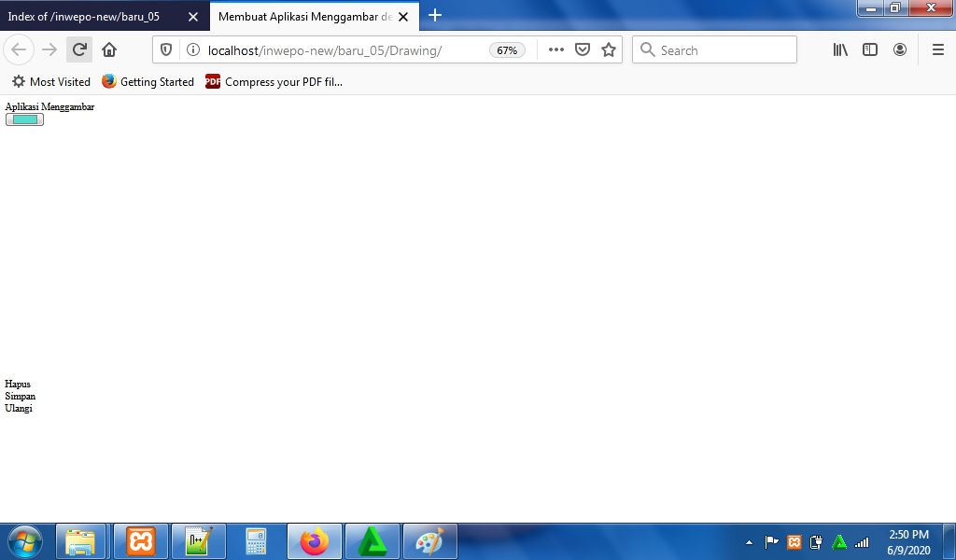956x560 pixels.
Task: Toggle the sidebar view icon
Action: (870, 50)
